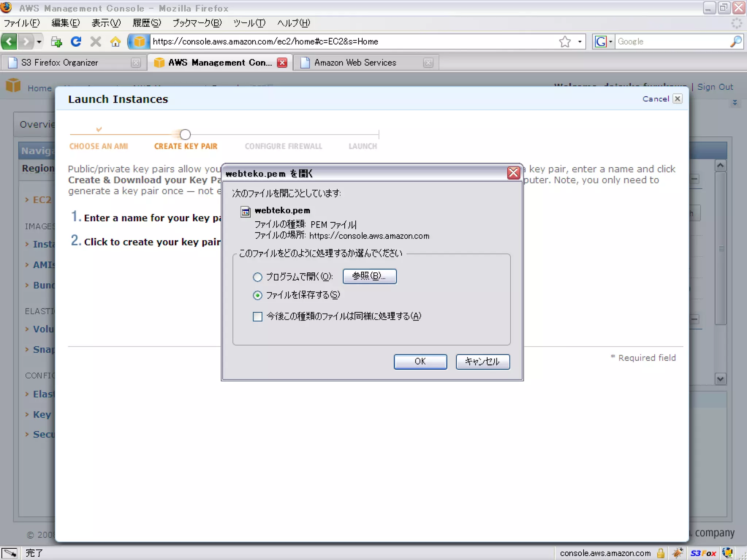Go to the home page with the house icon
The height and width of the screenshot is (560, 747).
point(115,42)
